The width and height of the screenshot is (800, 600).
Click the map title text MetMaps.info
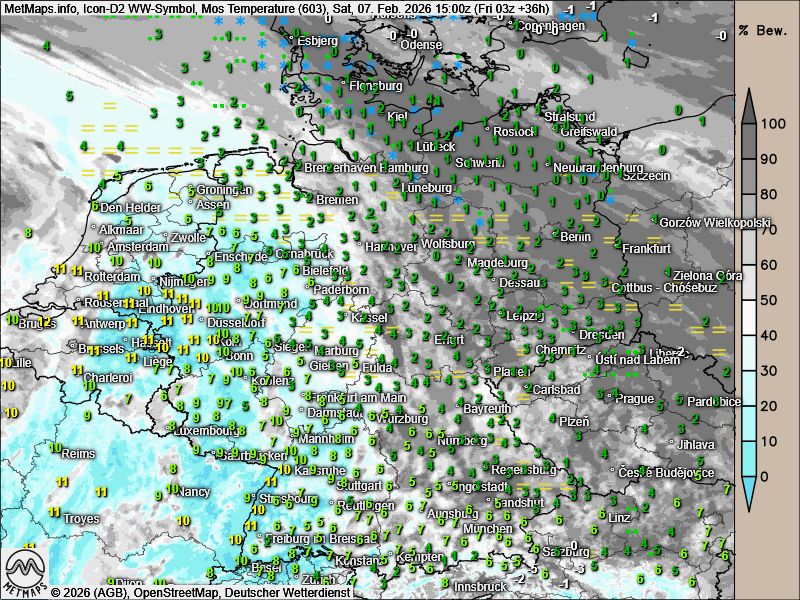pyautogui.click(x=40, y=9)
